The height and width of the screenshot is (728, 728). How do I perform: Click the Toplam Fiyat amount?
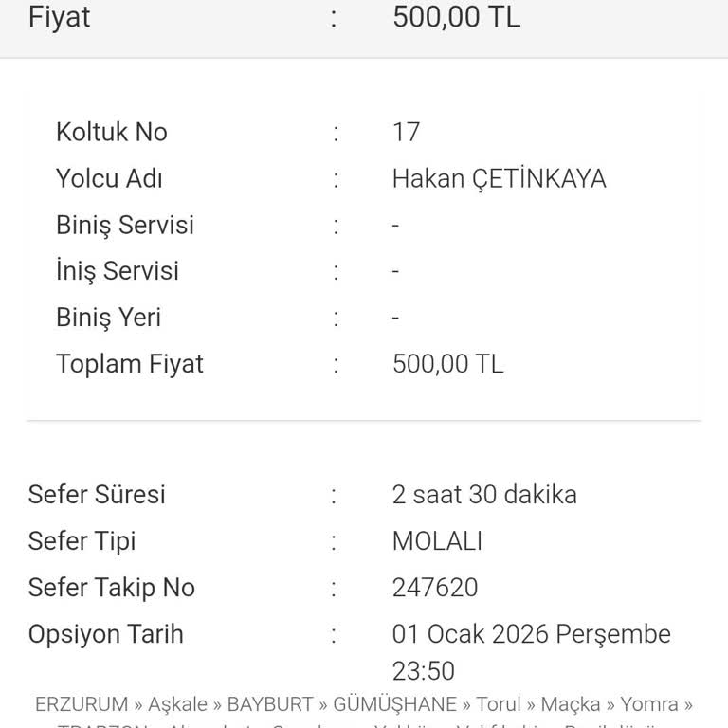[447, 363]
